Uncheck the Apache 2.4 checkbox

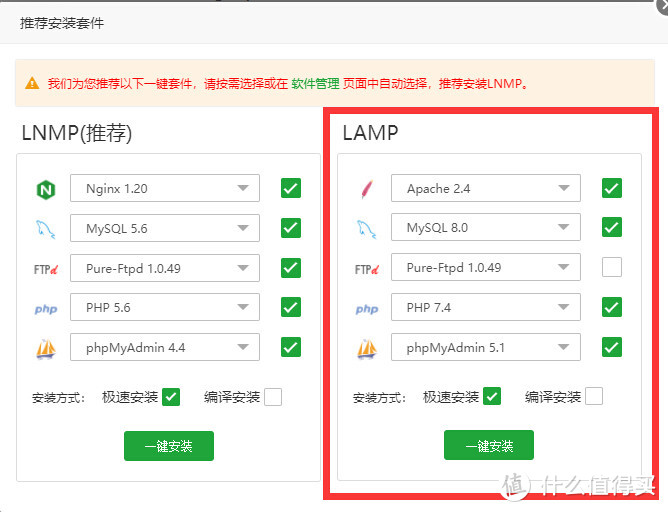point(612,188)
